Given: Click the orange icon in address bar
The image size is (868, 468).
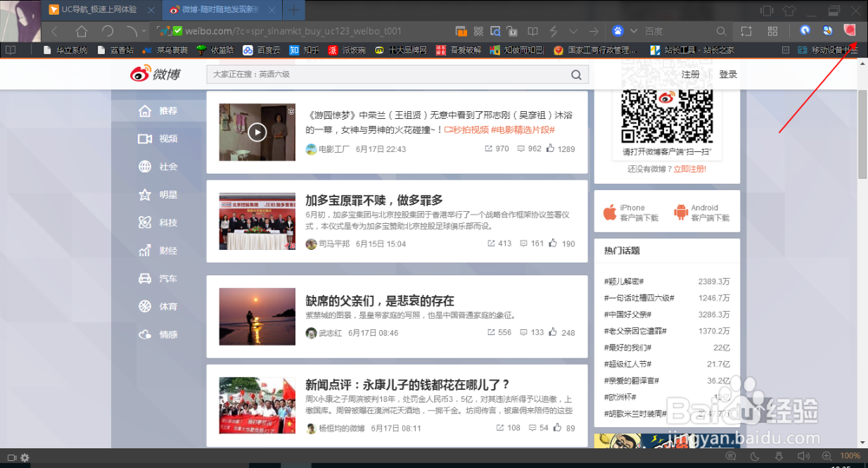Looking at the screenshot, I should [461, 31].
